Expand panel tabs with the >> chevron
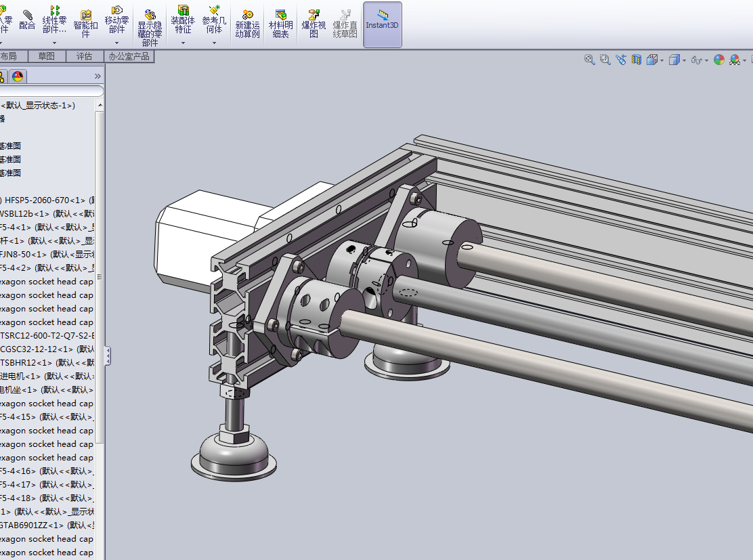Image resolution: width=753 pixels, height=560 pixels. click(98, 77)
